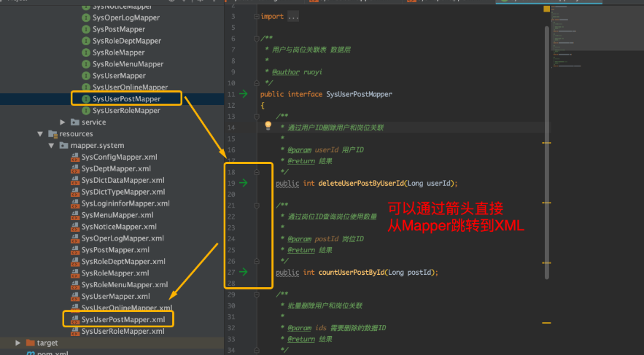The image size is (644, 355).
Task: Click XML file icon of SysDeptMapper.xml
Action: coord(74,168)
